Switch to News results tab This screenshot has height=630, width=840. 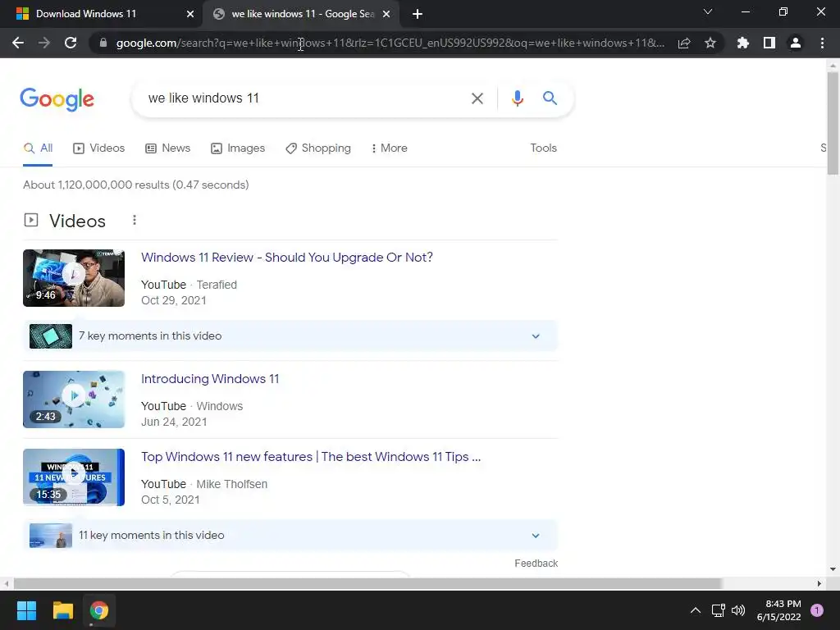(167, 148)
